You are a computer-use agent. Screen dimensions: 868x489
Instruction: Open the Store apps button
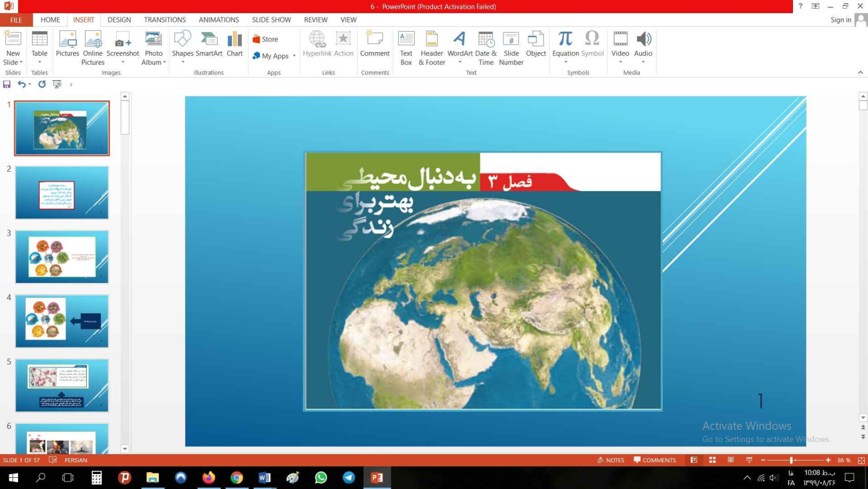click(265, 39)
